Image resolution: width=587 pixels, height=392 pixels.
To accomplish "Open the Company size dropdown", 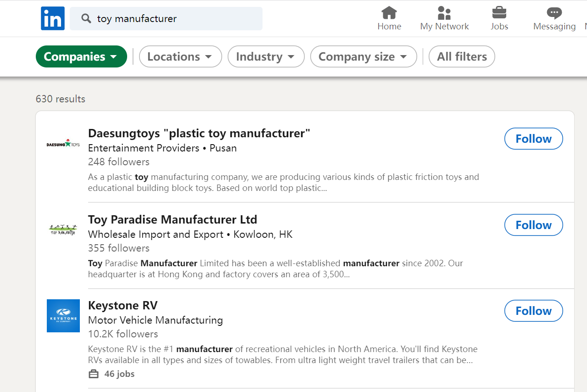I will [x=363, y=56].
